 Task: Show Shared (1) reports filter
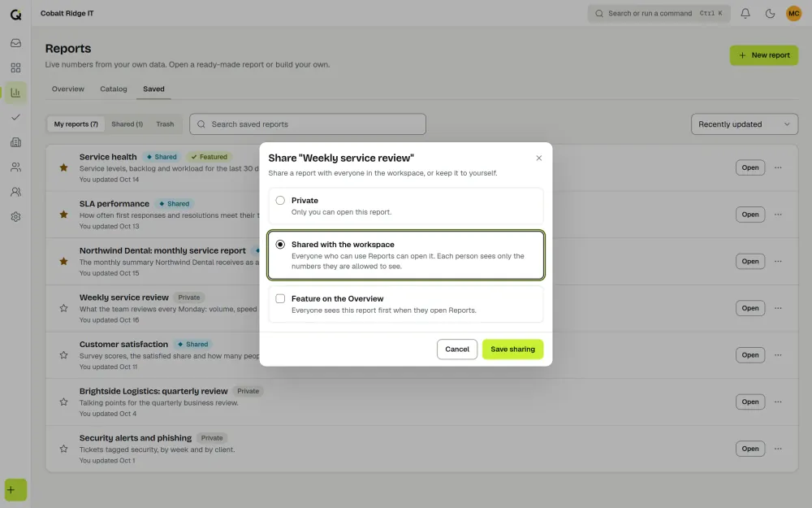(127, 124)
